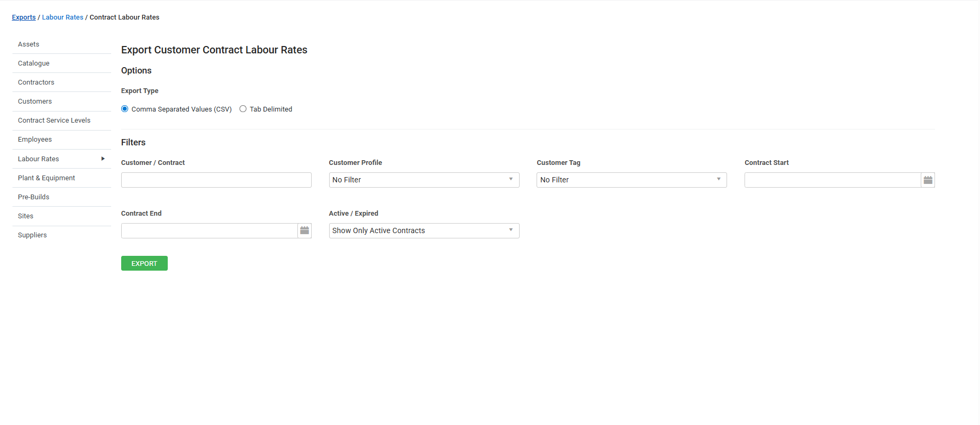The height and width of the screenshot is (425, 980).
Task: Expand the Active / Expired contracts dropdown
Action: 424,231
